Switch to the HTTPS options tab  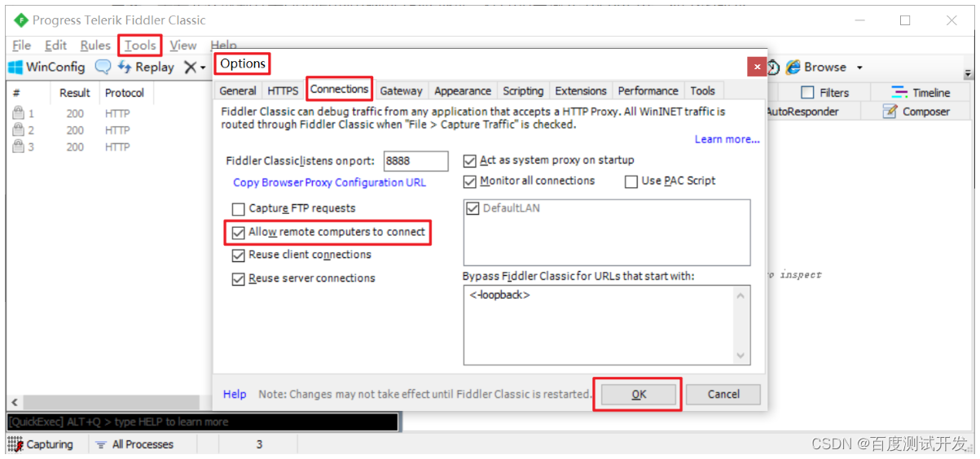point(283,91)
